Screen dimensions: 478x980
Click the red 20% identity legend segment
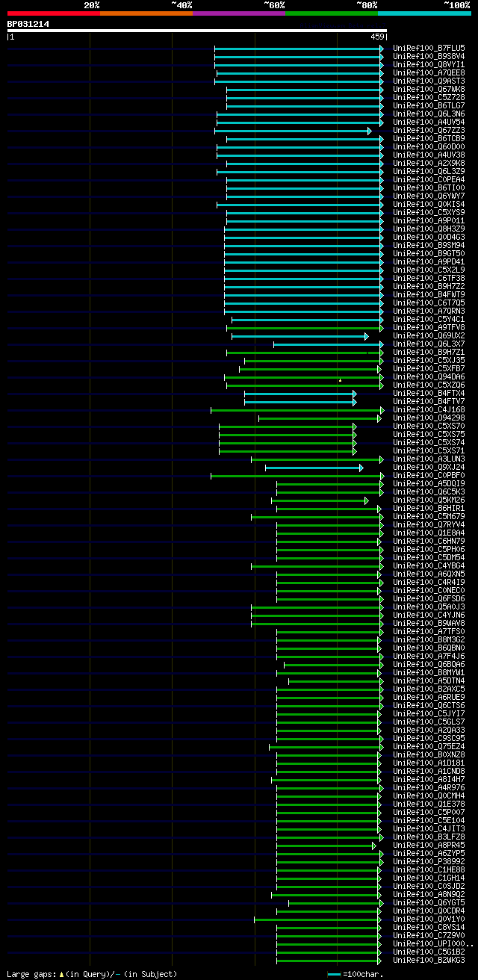click(54, 13)
